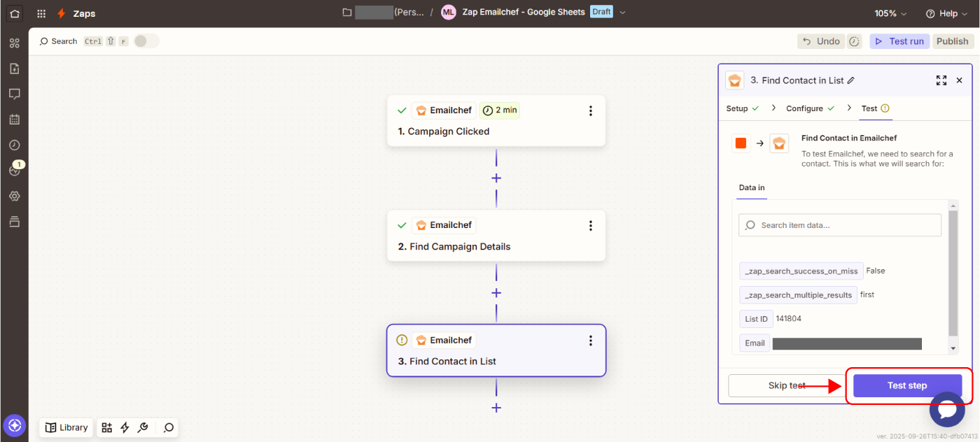Open version history clock next to Undo
980x442 pixels.
(854, 41)
